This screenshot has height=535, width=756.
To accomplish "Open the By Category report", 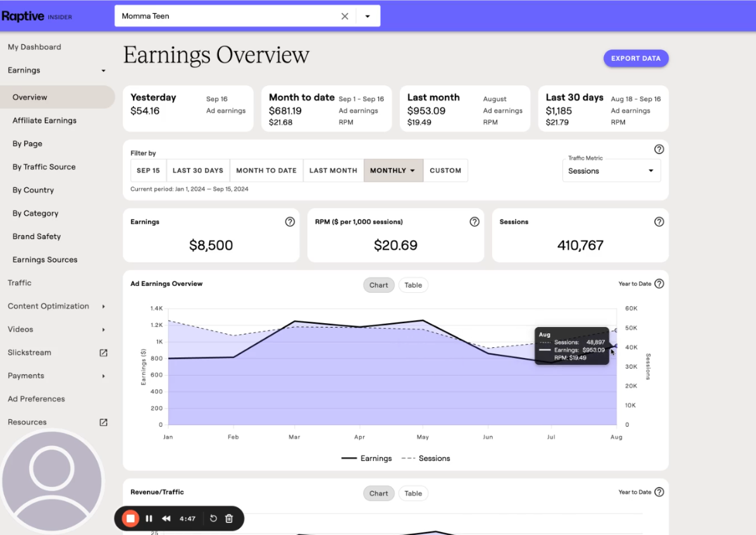I will click(x=35, y=214).
